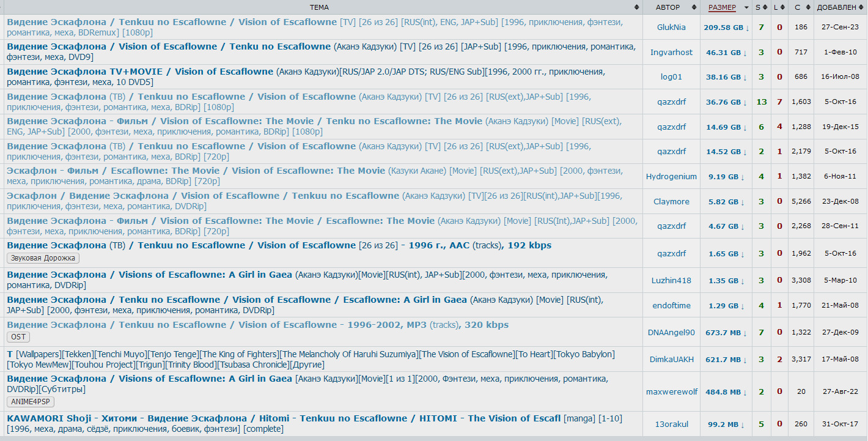Download the 484.8 MB torrent
The image size is (868, 441).
tap(726, 392)
